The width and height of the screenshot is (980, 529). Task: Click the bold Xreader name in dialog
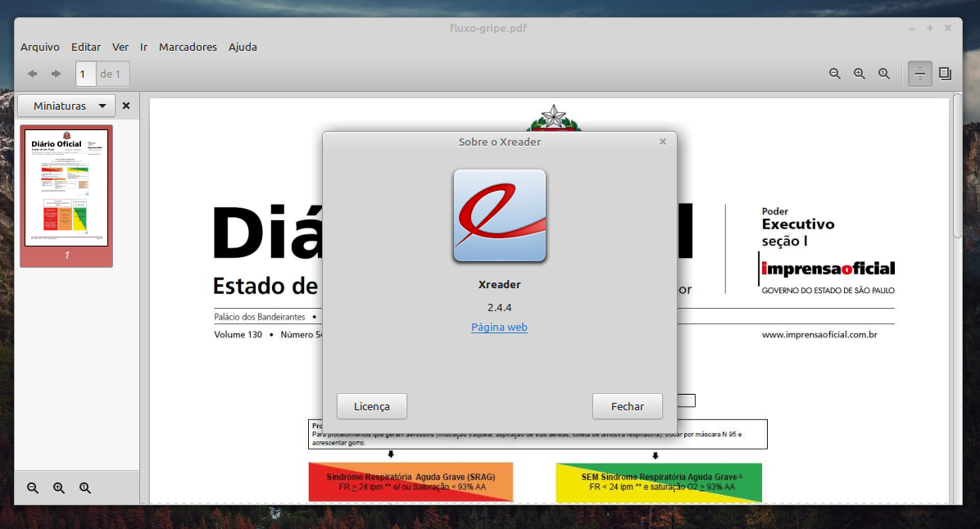(499, 285)
